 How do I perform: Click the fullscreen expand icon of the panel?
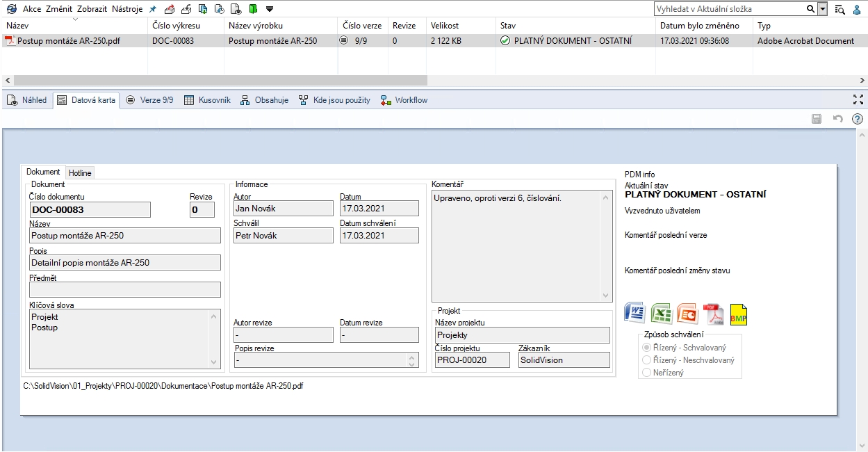pyautogui.click(x=858, y=99)
